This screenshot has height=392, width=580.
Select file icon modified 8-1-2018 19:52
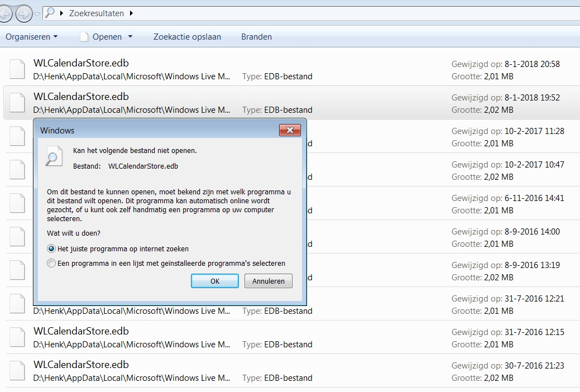17,103
